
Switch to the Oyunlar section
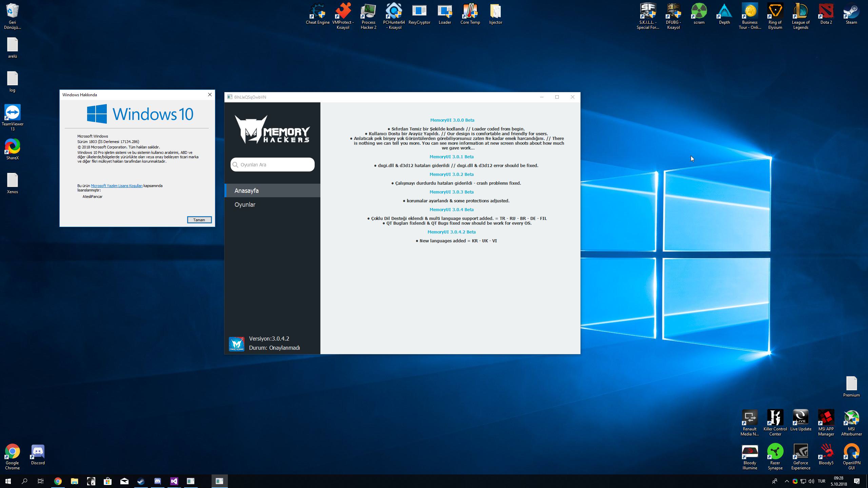coord(273,205)
